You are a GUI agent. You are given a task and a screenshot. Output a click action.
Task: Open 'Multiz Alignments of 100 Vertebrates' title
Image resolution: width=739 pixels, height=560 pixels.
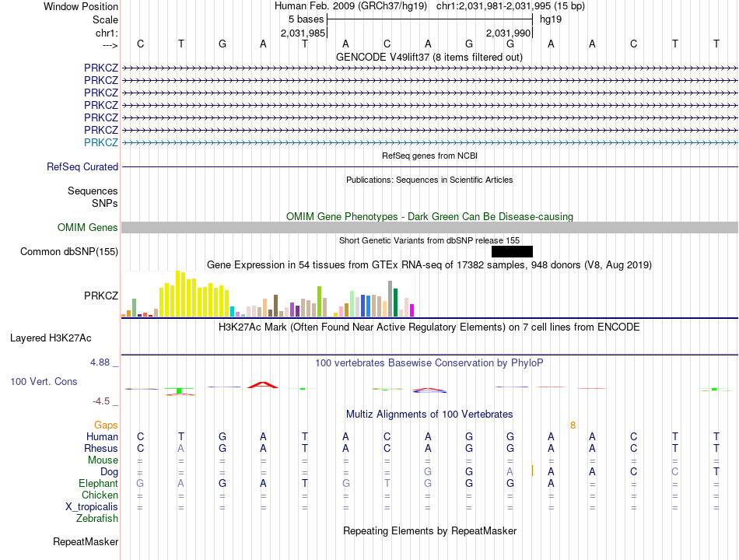click(429, 415)
